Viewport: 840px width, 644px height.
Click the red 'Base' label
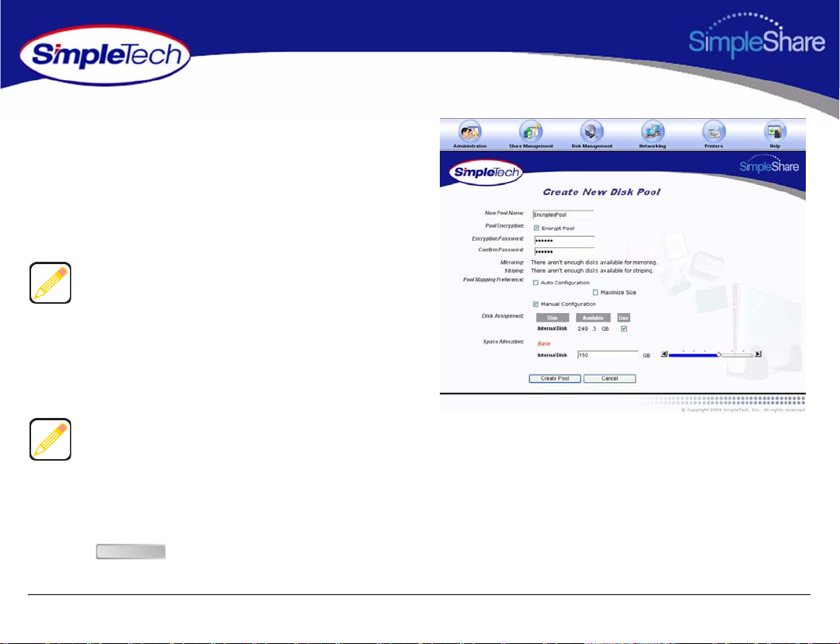[544, 343]
